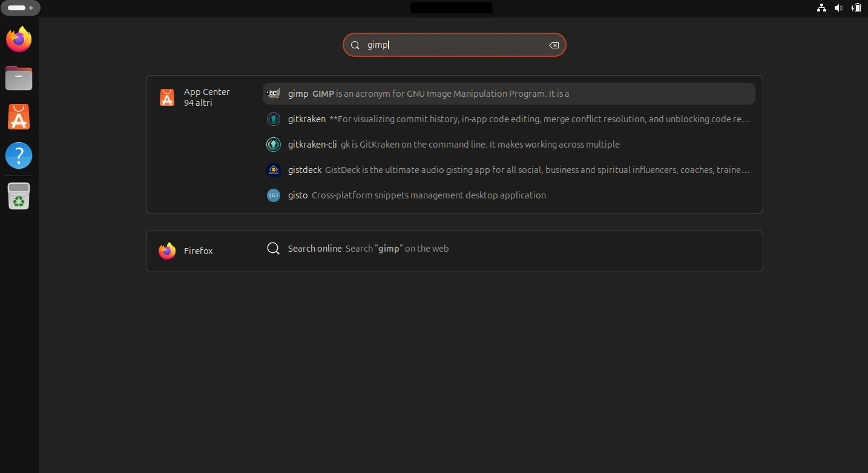Click the GIMP Wilber icon in results

(x=274, y=94)
